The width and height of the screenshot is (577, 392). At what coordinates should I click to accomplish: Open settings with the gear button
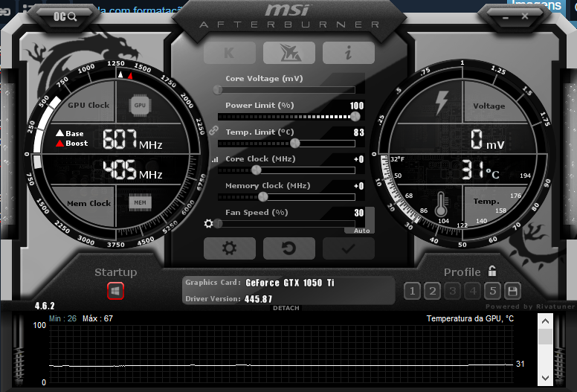point(230,248)
